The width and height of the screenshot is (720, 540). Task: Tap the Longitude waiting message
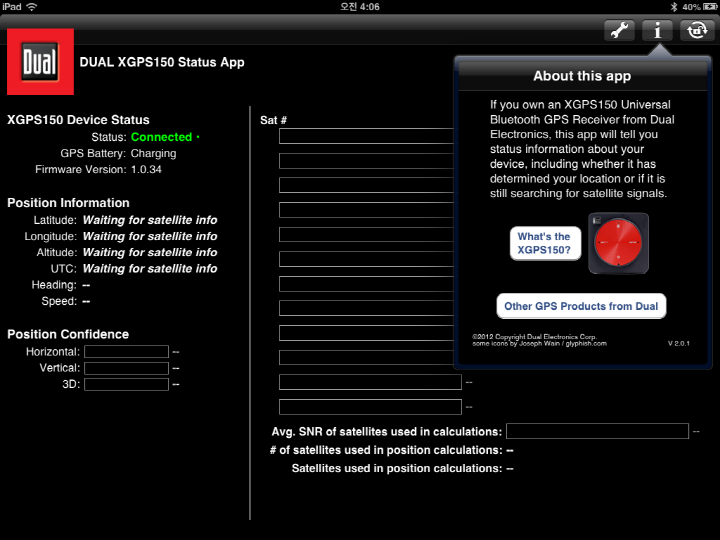tap(150, 236)
